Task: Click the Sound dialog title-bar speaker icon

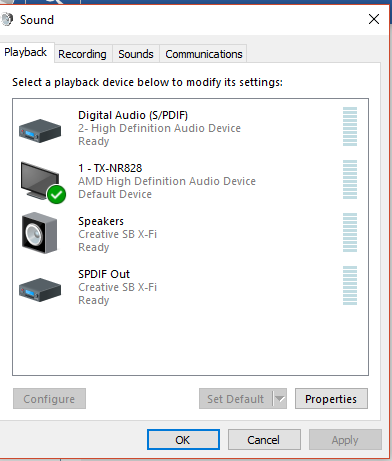Action: click(7, 19)
